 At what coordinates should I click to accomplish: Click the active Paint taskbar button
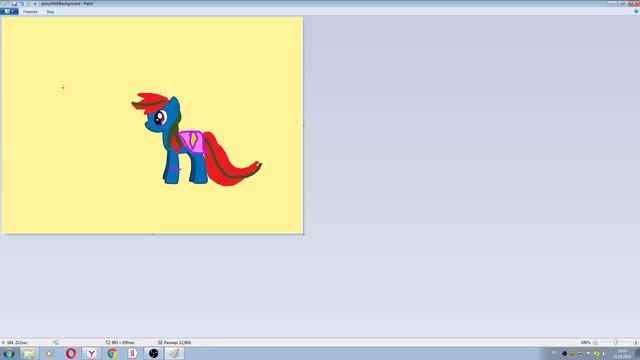click(174, 353)
